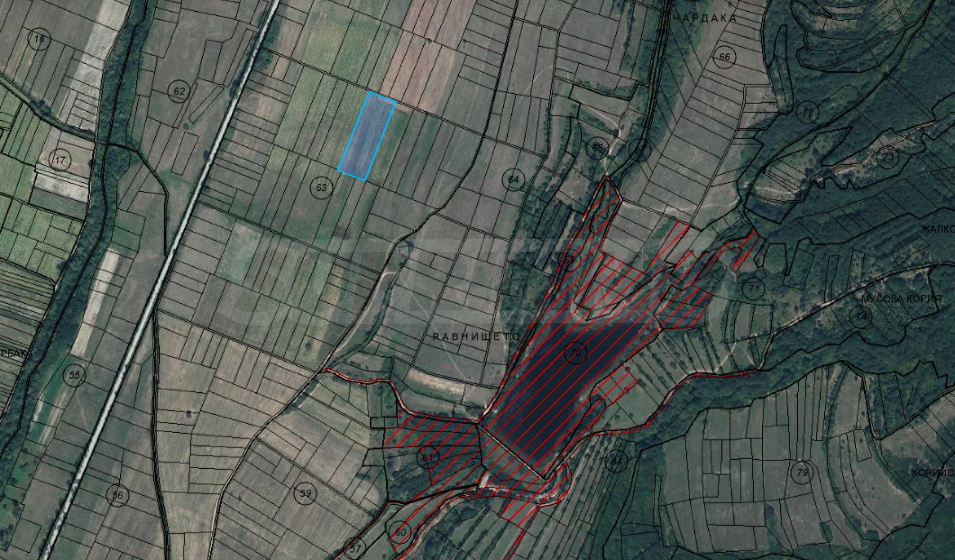Select circled marker 73

(888, 156)
